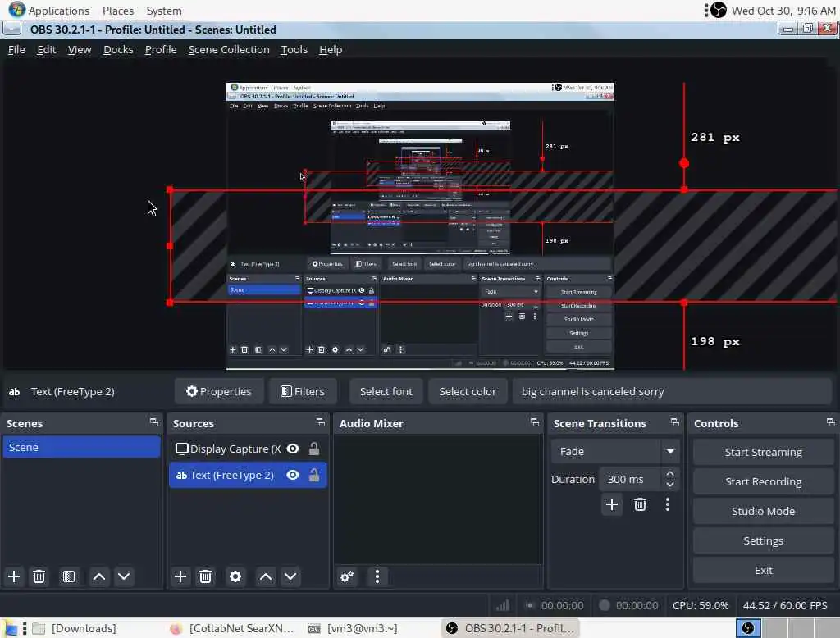Image resolution: width=840 pixels, height=638 pixels.
Task: Toggle visibility of Text (FreeType 2) source
Action: 293,475
